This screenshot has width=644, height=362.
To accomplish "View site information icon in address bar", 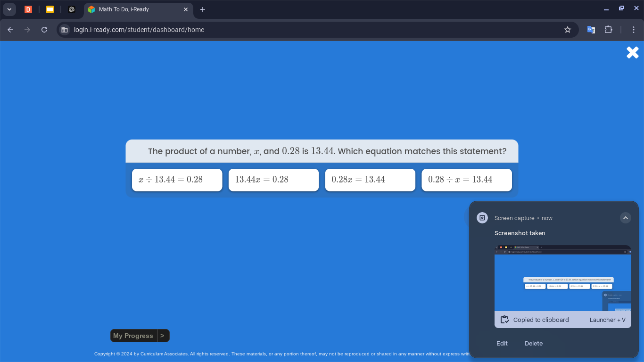I will click(x=65, y=30).
